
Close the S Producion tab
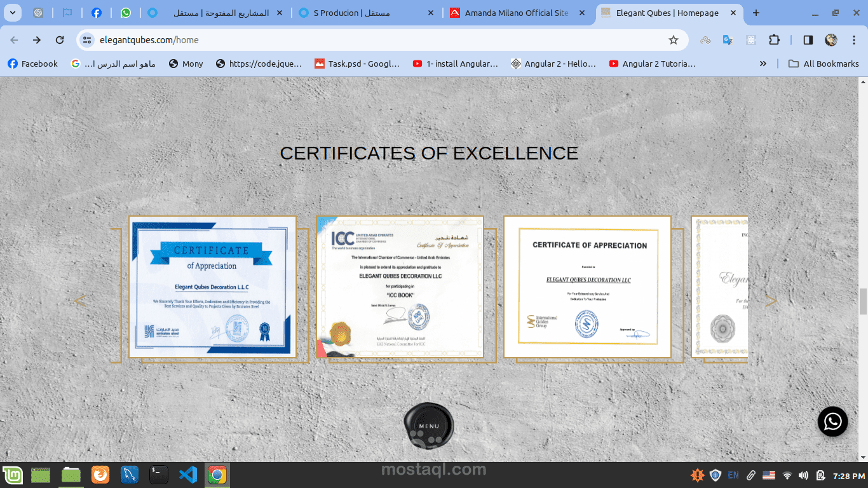pyautogui.click(x=431, y=13)
